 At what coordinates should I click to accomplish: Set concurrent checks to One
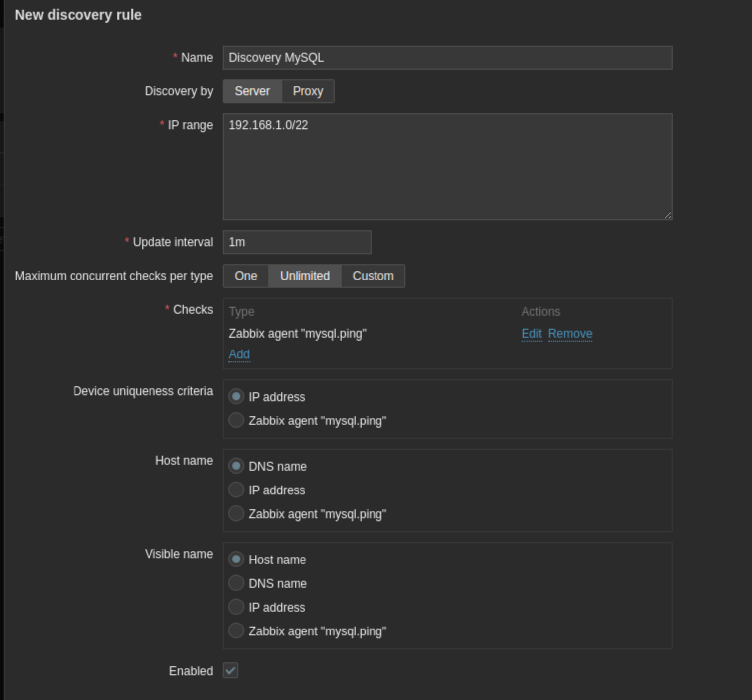[246, 276]
